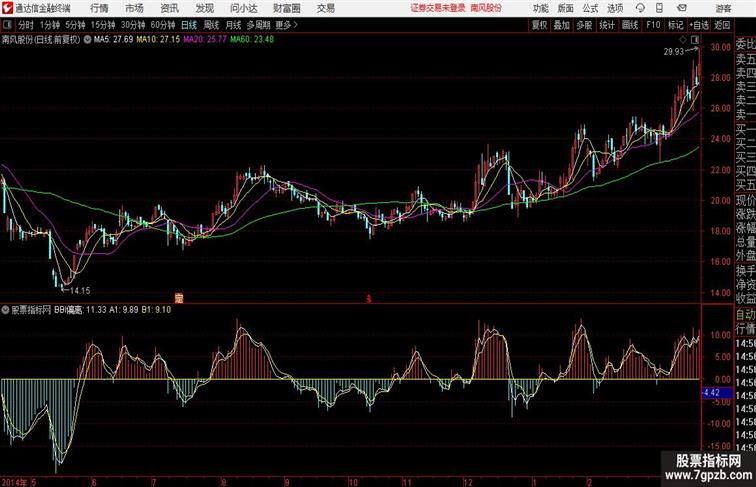Add stock via +自选 button
The image size is (756, 487).
pos(699,25)
